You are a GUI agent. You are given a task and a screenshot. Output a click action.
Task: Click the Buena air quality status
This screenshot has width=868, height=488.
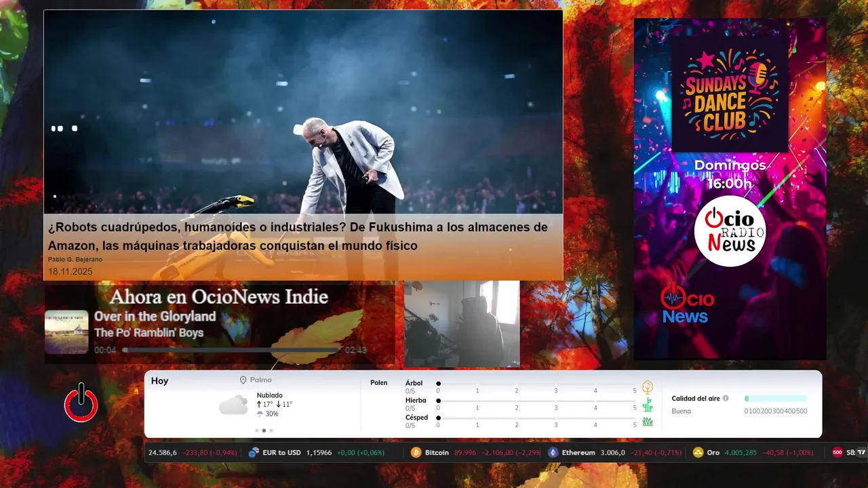[681, 411]
